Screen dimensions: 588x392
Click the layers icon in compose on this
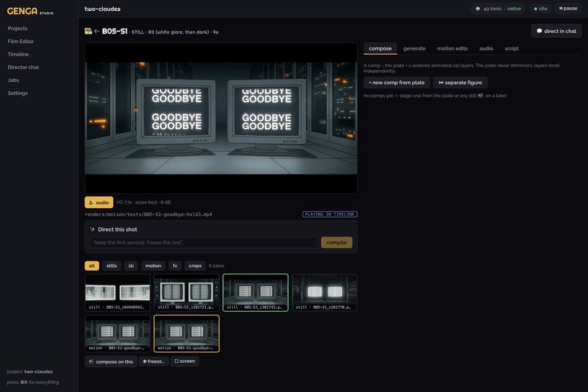91,361
